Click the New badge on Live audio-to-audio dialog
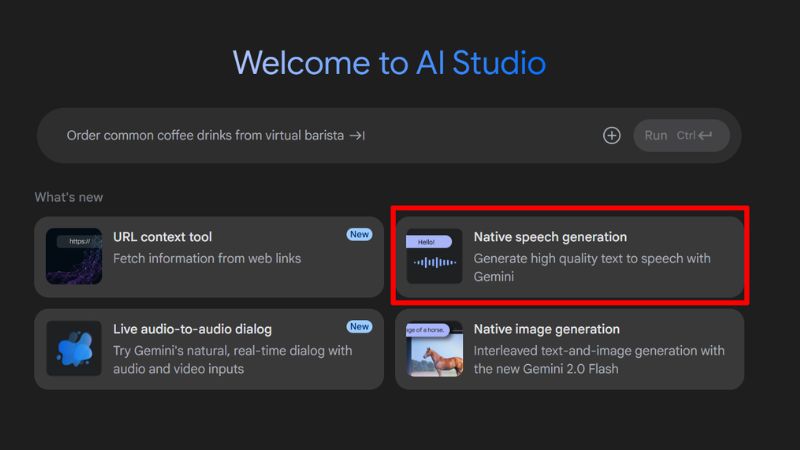Screen dimensions: 800x450 [359, 326]
